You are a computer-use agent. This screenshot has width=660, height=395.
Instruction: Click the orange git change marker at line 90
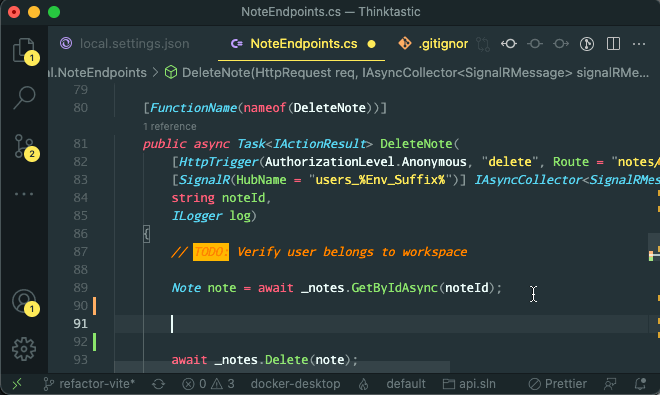(95, 306)
